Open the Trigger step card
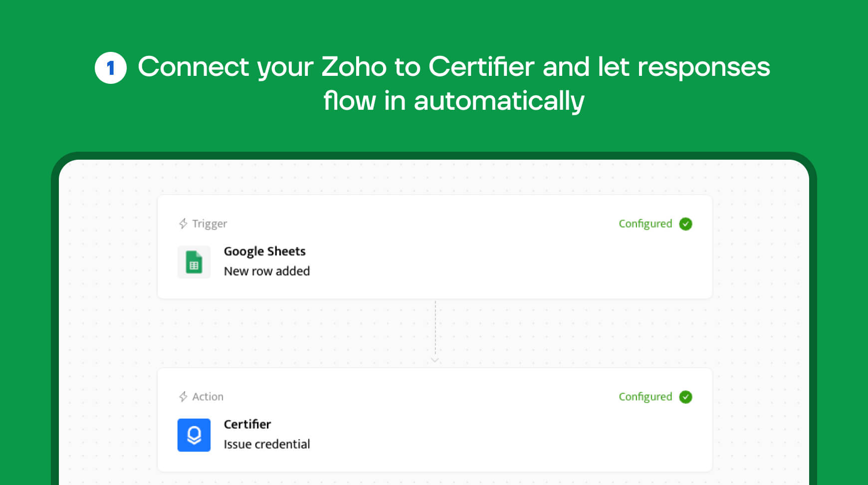The height and width of the screenshot is (485, 868). [435, 247]
